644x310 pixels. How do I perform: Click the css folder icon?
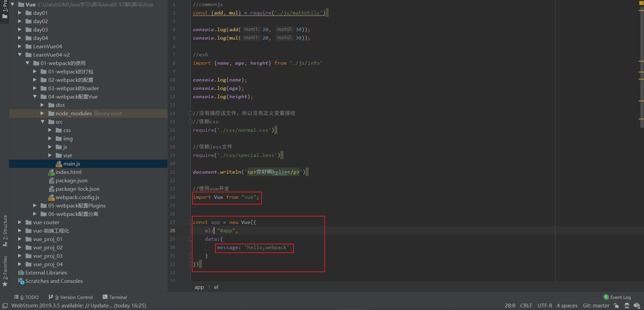pyautogui.click(x=59, y=130)
